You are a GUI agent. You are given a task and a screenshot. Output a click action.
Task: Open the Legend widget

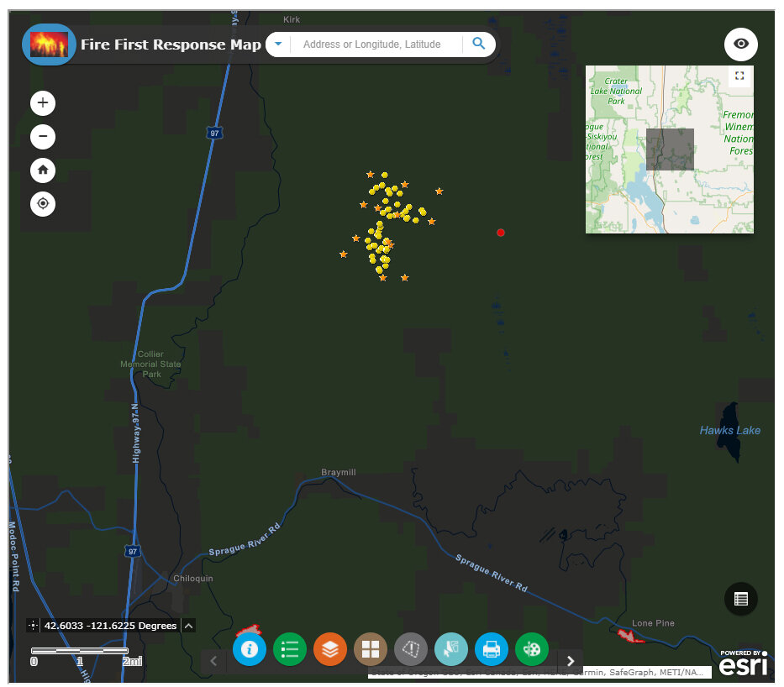(290, 649)
